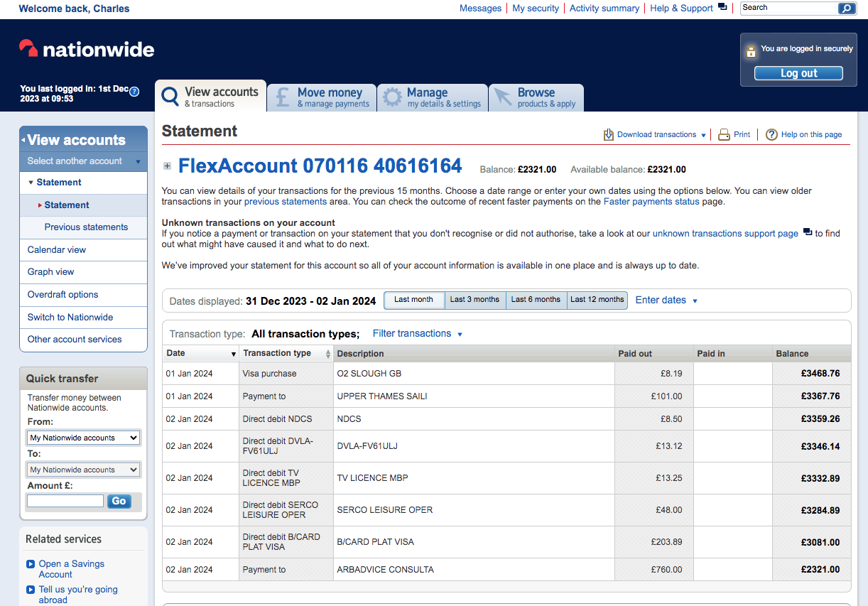Click the search magnifier button
The height and width of the screenshot is (606, 868).
(847, 9)
